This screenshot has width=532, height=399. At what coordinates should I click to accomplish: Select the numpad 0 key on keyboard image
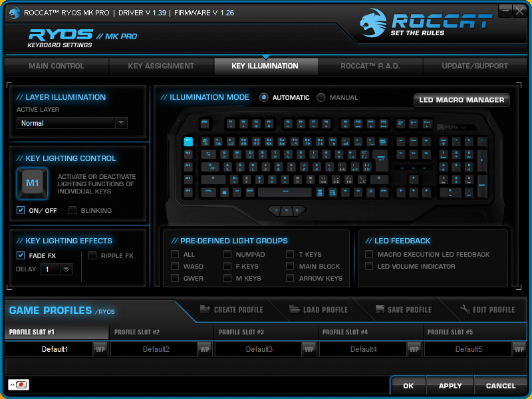pos(450,192)
